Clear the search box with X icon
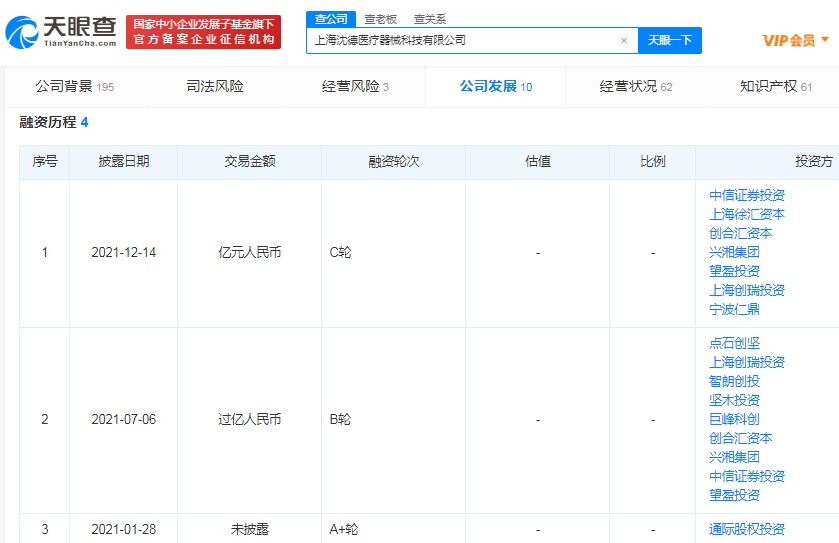The width and height of the screenshot is (839, 543). pyautogui.click(x=624, y=41)
